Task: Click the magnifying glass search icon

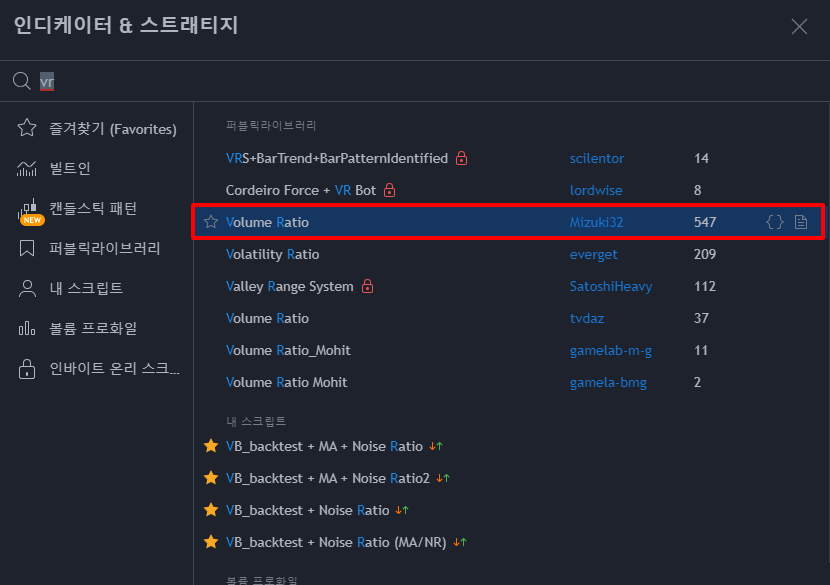Action: (x=21, y=81)
